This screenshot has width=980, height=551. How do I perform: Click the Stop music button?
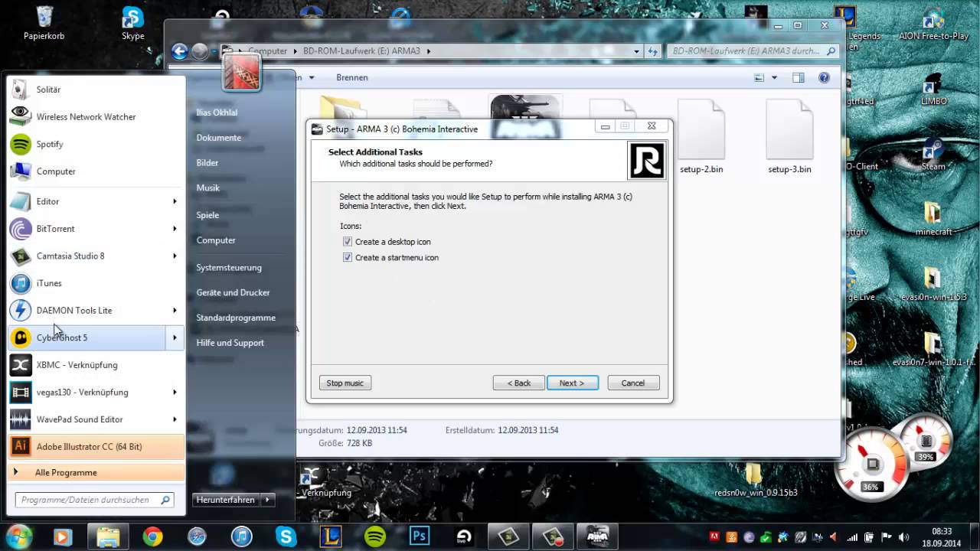pyautogui.click(x=345, y=383)
